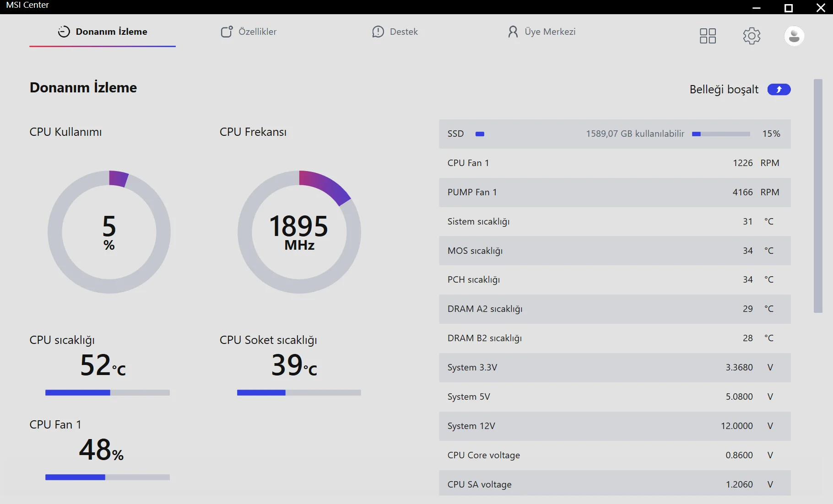This screenshot has height=504, width=833.
Task: Click the Donanım İzleme clock icon
Action: coord(64,32)
